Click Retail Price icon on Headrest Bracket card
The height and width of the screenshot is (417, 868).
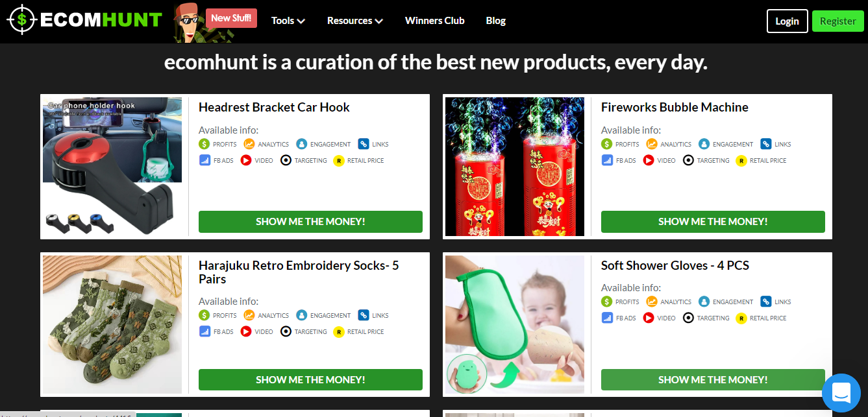point(338,160)
